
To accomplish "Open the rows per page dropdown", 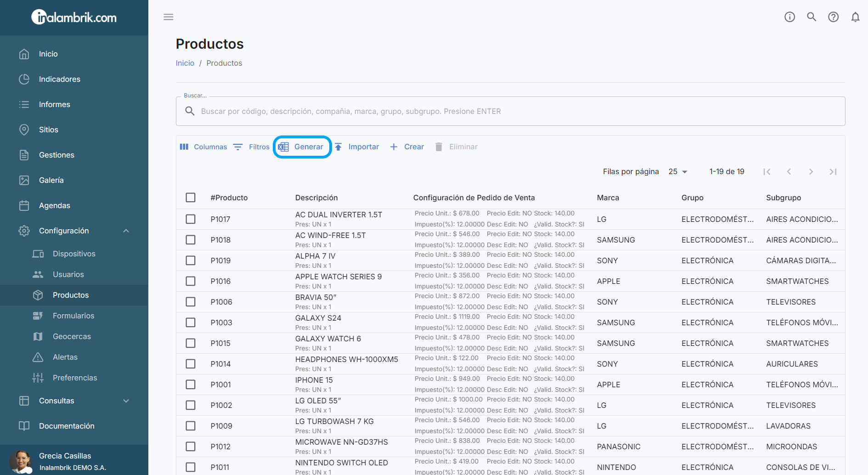I will pyautogui.click(x=678, y=171).
